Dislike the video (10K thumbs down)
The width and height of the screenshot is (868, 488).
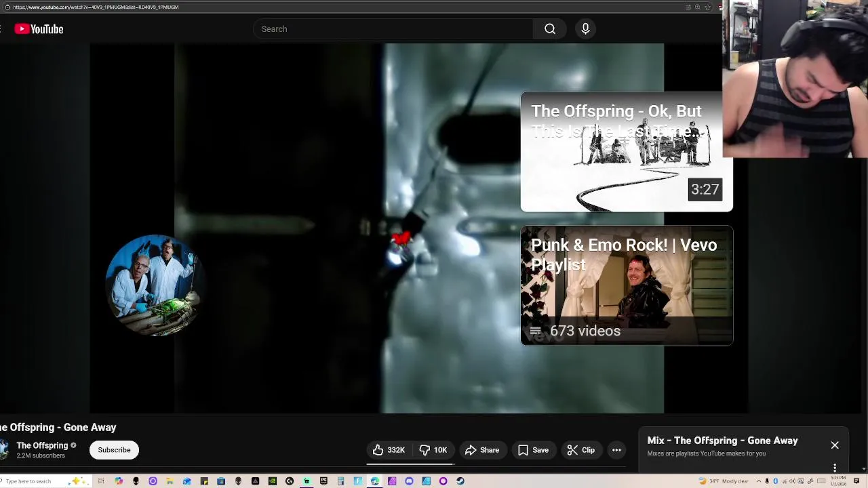[x=433, y=450]
